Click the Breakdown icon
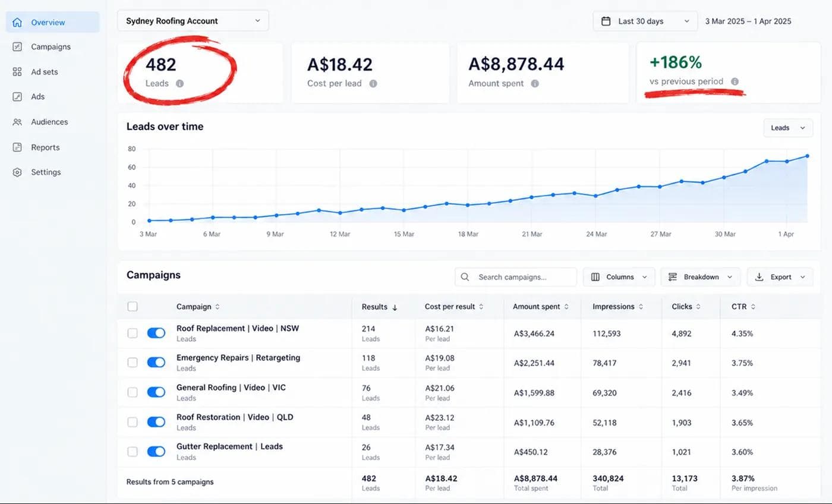This screenshot has width=832, height=504. (673, 277)
